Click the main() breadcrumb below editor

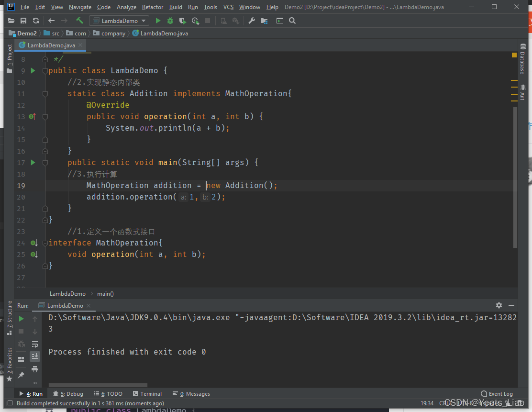pyautogui.click(x=105, y=293)
